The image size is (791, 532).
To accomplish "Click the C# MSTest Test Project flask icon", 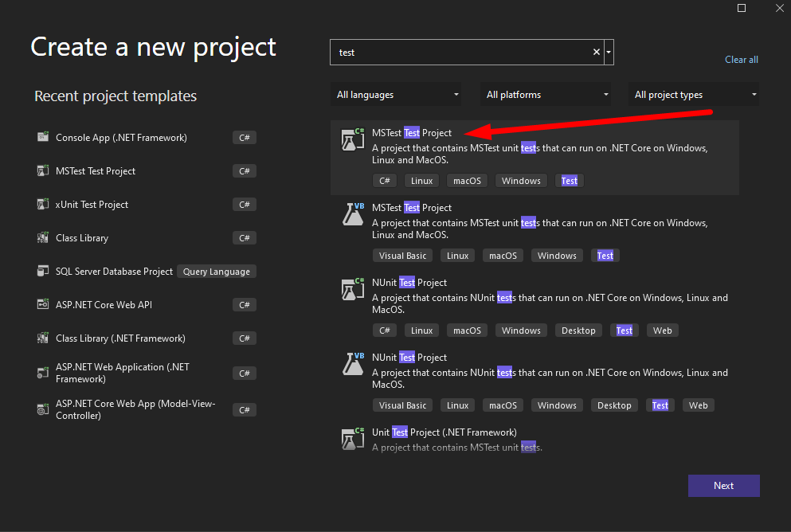I will [x=352, y=140].
